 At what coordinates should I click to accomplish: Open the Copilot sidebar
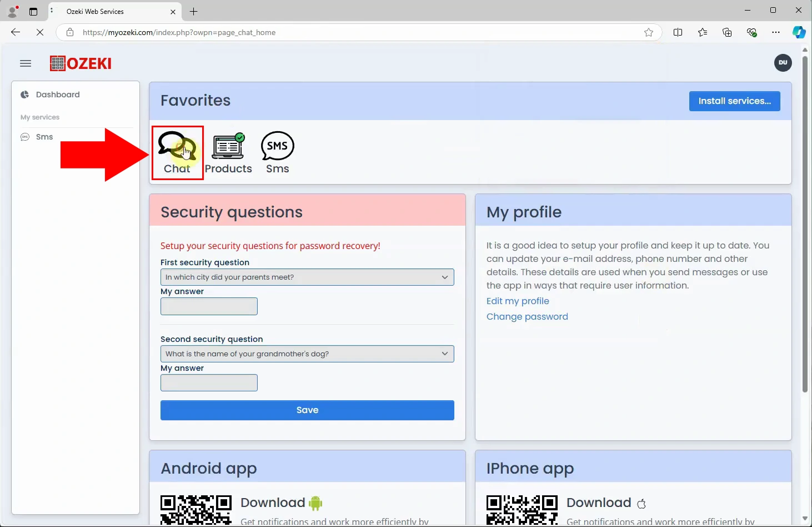pyautogui.click(x=799, y=32)
